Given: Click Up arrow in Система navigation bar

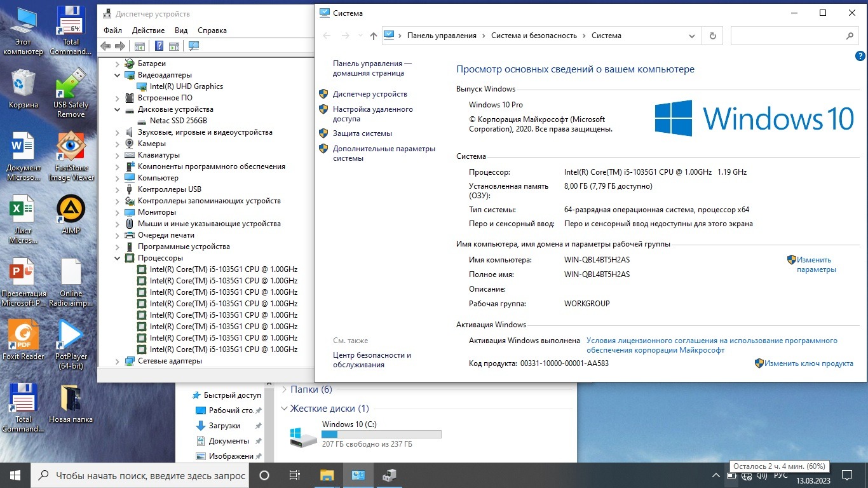Looking at the screenshot, I should 373,36.
